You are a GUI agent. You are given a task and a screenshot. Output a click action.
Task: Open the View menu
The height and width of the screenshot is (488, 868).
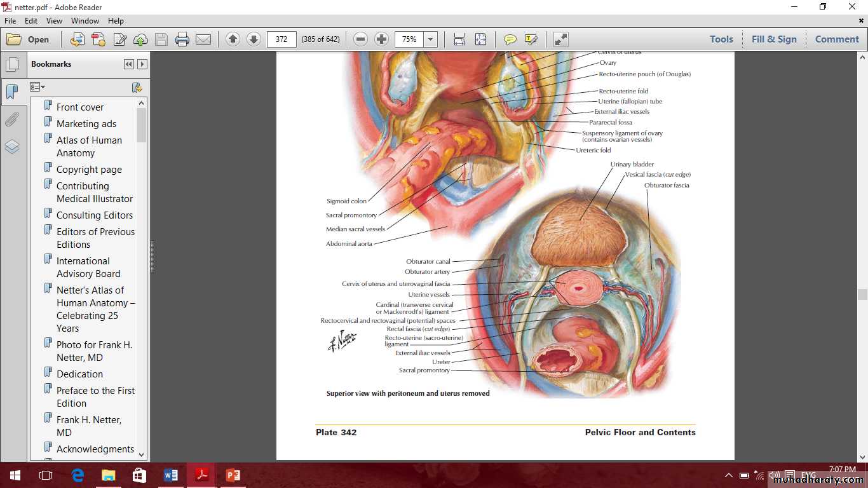pyautogui.click(x=54, y=21)
